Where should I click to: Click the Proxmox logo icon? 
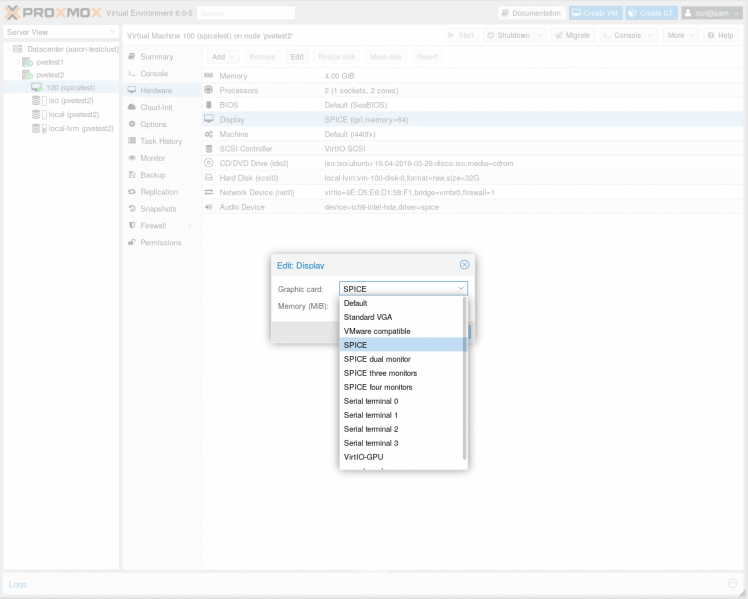[x=12, y=13]
